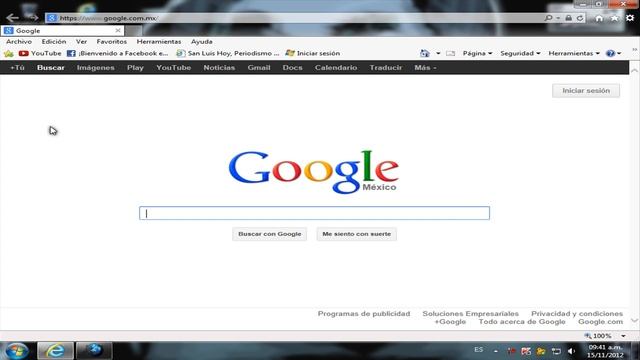Click the security lock icon in address bar
This screenshot has height=360, width=640.
point(568,18)
